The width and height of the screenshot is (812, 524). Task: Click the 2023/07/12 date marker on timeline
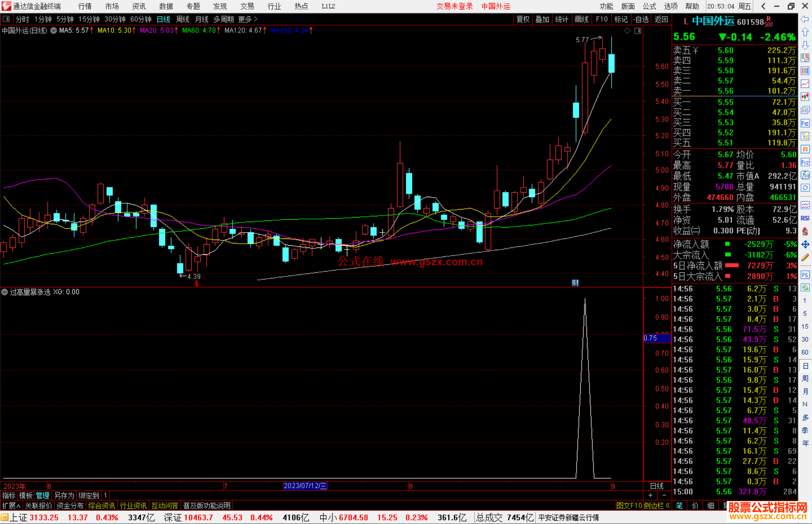point(305,486)
